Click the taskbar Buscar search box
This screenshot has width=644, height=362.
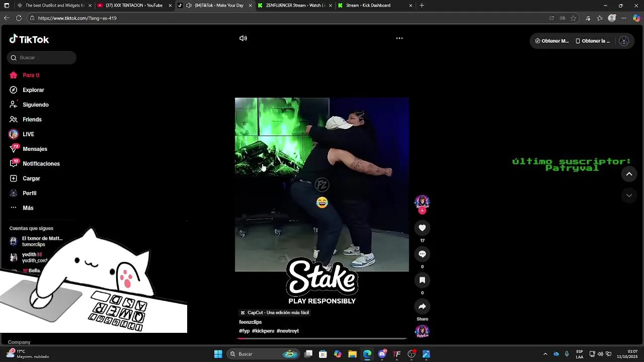[263, 354]
